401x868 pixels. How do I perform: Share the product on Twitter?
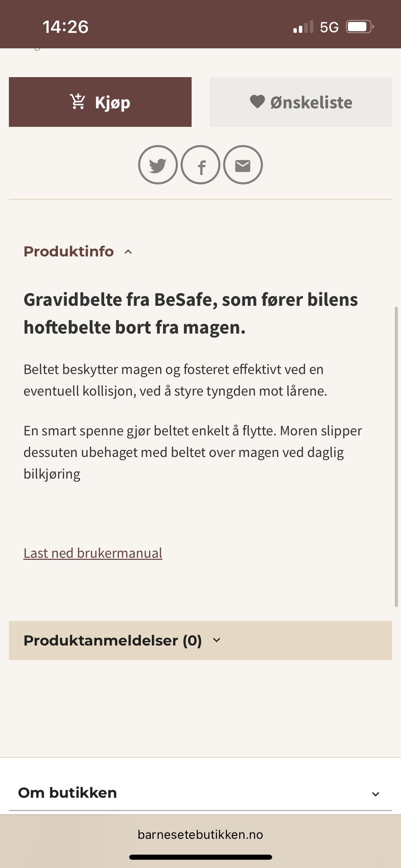[x=158, y=165]
